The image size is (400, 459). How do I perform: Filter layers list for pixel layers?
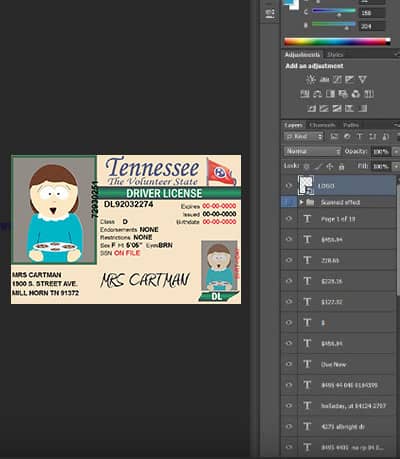click(x=334, y=136)
